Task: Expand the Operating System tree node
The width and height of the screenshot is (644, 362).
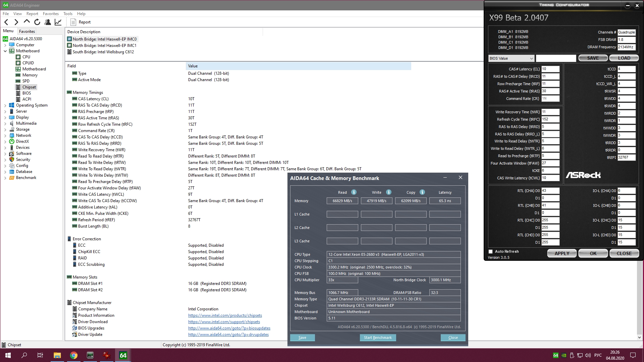Action: coord(5,105)
